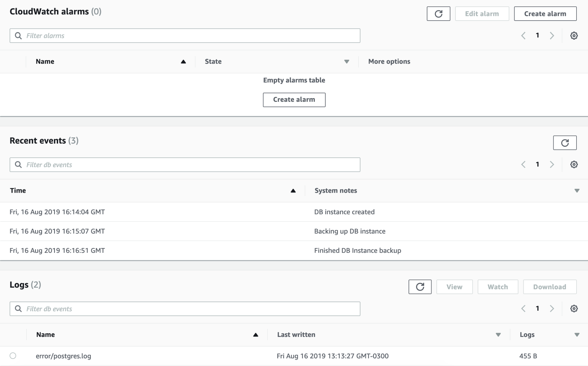
Task: Click the refresh icon in Recent events
Action: tap(565, 142)
